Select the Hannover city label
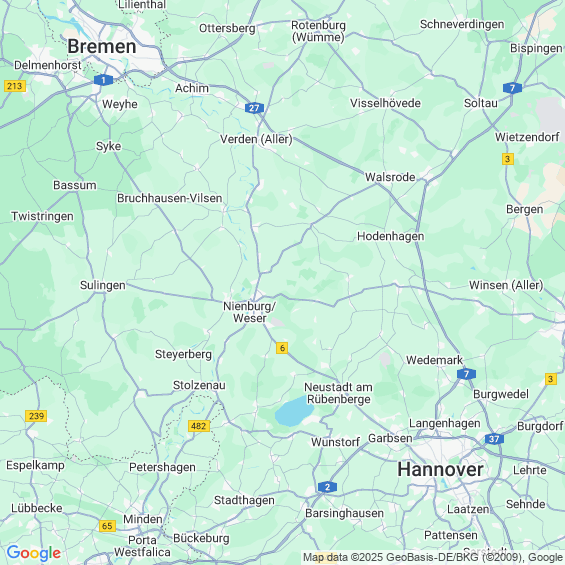This screenshot has width=565, height=565. tap(440, 470)
